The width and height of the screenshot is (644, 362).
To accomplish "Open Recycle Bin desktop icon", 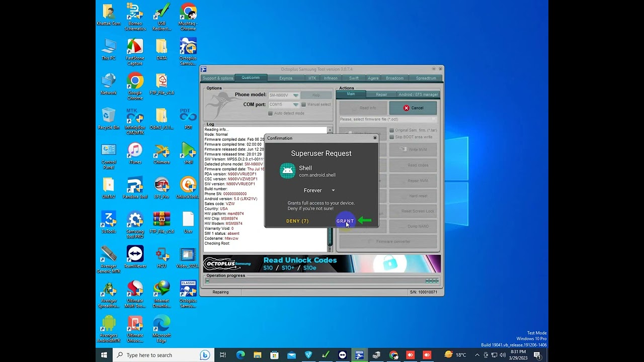I will click(x=109, y=119).
